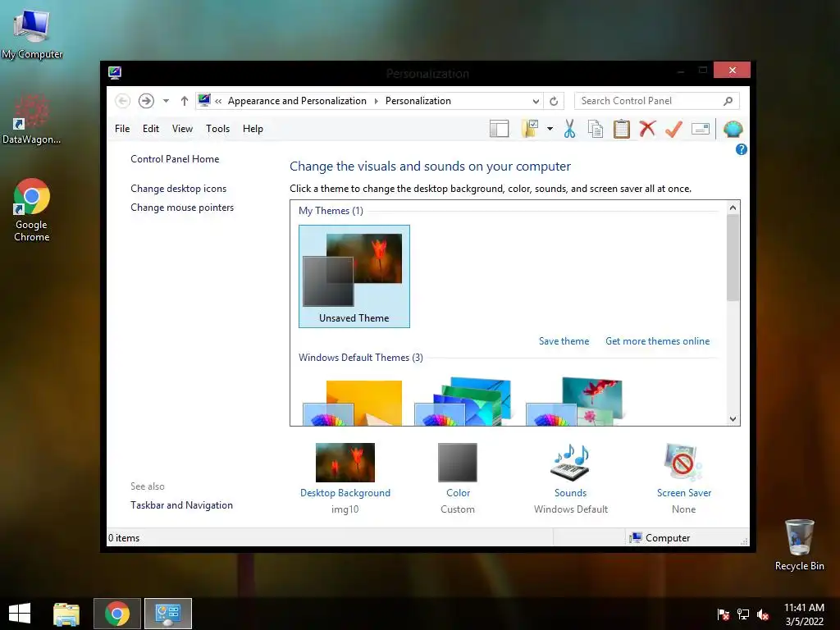Click the Copy toolbar icon
The width and height of the screenshot is (840, 630).
(596, 129)
